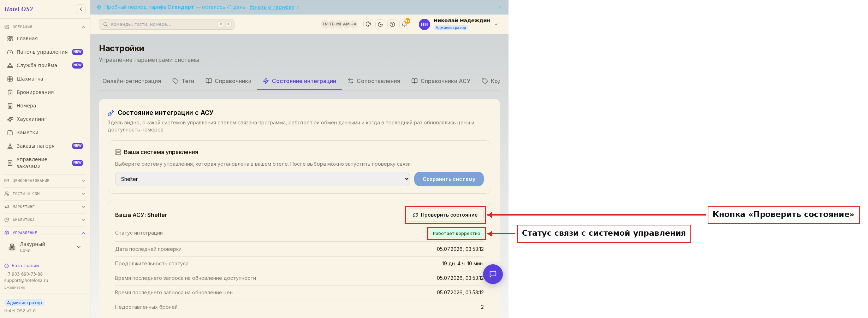Switch to the Справочники АСУ tab
The image size is (868, 318).
click(441, 81)
